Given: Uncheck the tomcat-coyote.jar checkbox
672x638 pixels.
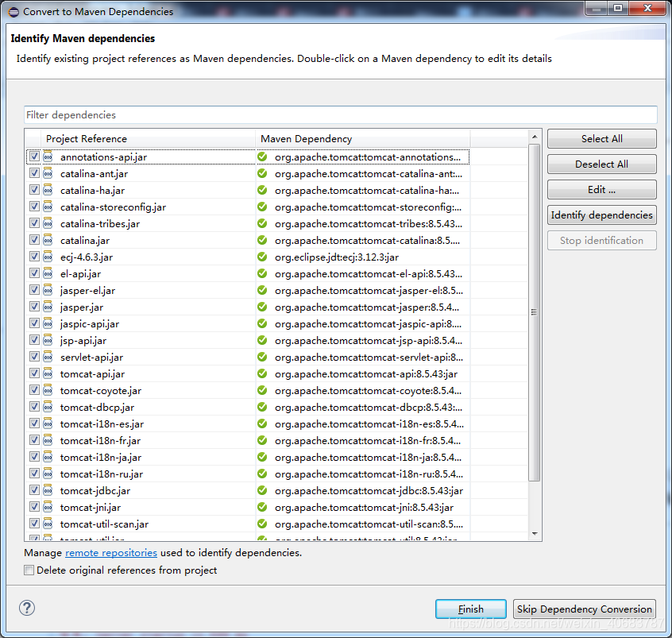Looking at the screenshot, I should [x=34, y=390].
